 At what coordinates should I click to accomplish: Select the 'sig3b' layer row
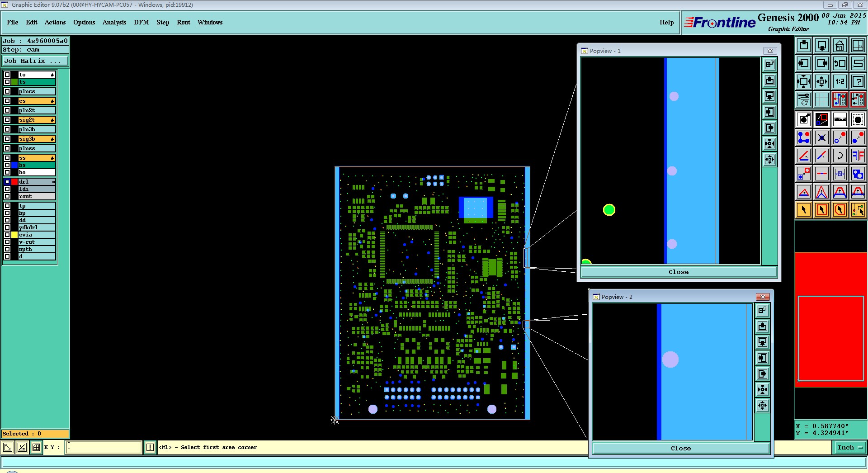37,139
